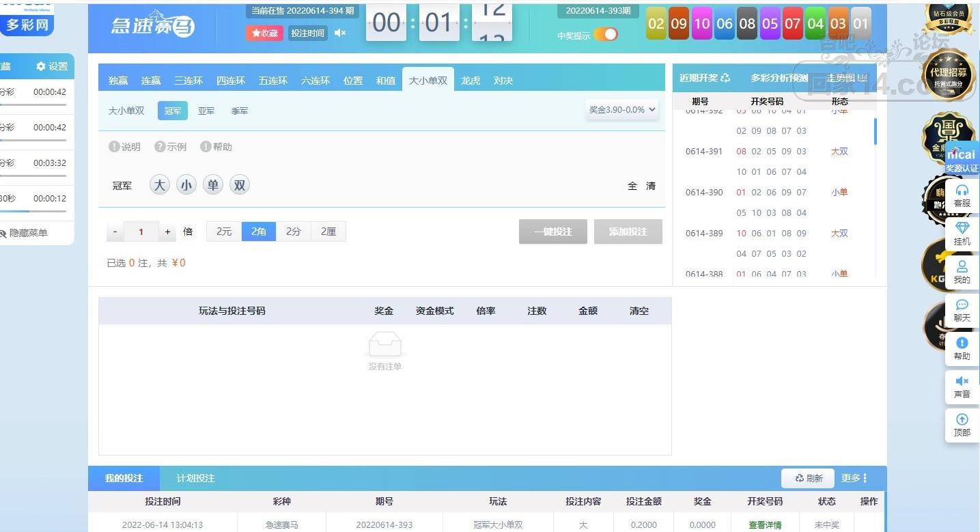Viewport: 980px width, 532px height.
Task: Switch to the 龙虎 play tab
Action: 471,81
